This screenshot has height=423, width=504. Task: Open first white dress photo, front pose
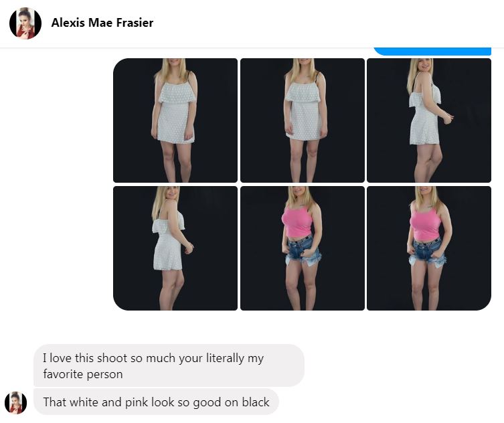pos(175,120)
